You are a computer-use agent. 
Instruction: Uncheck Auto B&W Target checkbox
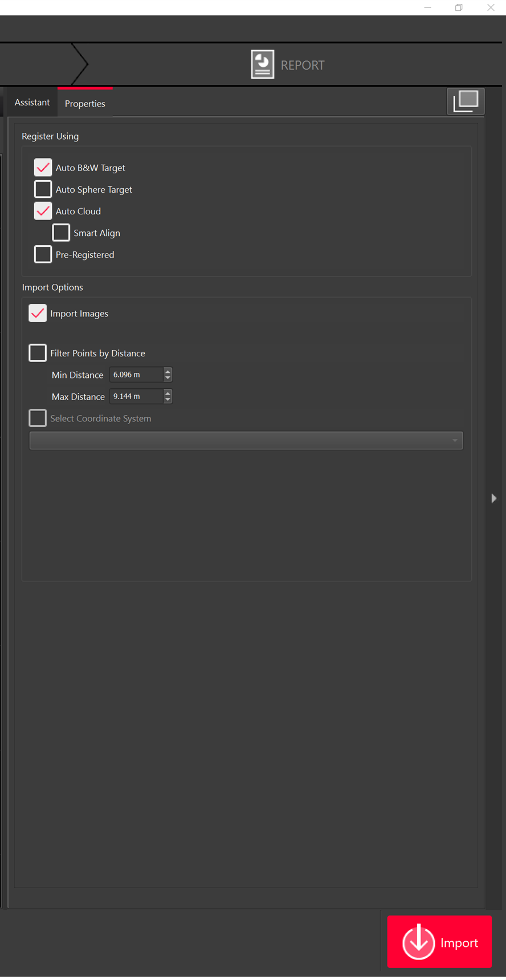tap(43, 168)
